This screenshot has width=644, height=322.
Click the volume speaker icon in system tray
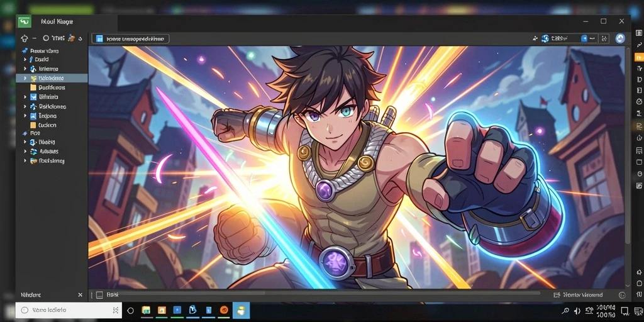click(x=577, y=311)
